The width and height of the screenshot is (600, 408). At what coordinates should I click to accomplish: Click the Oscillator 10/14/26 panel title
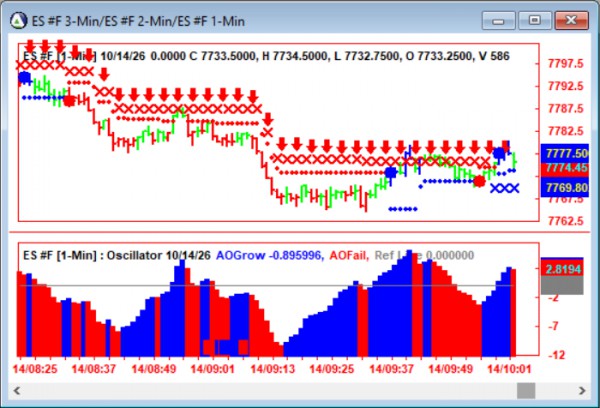(158, 255)
